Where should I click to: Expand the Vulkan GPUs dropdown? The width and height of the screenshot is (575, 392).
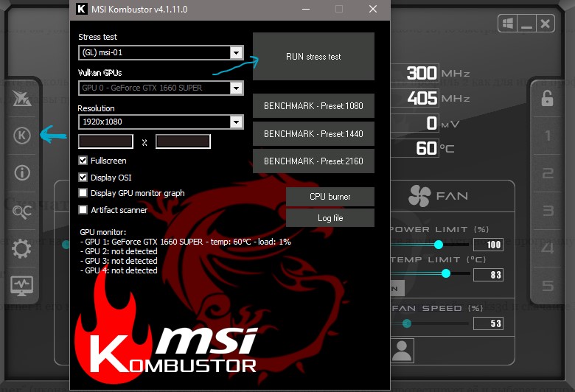pos(161,88)
